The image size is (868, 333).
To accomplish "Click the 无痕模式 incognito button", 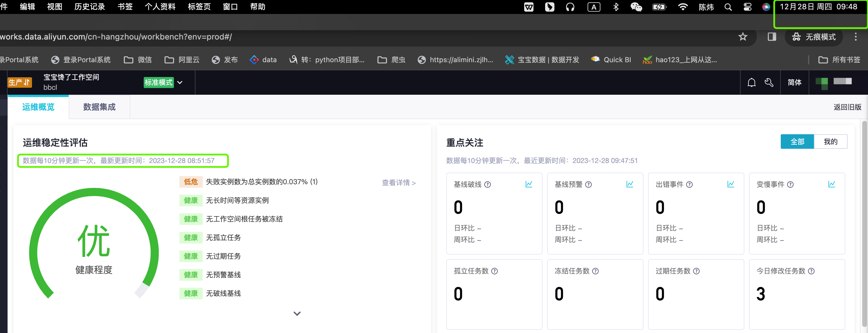I will pyautogui.click(x=813, y=37).
